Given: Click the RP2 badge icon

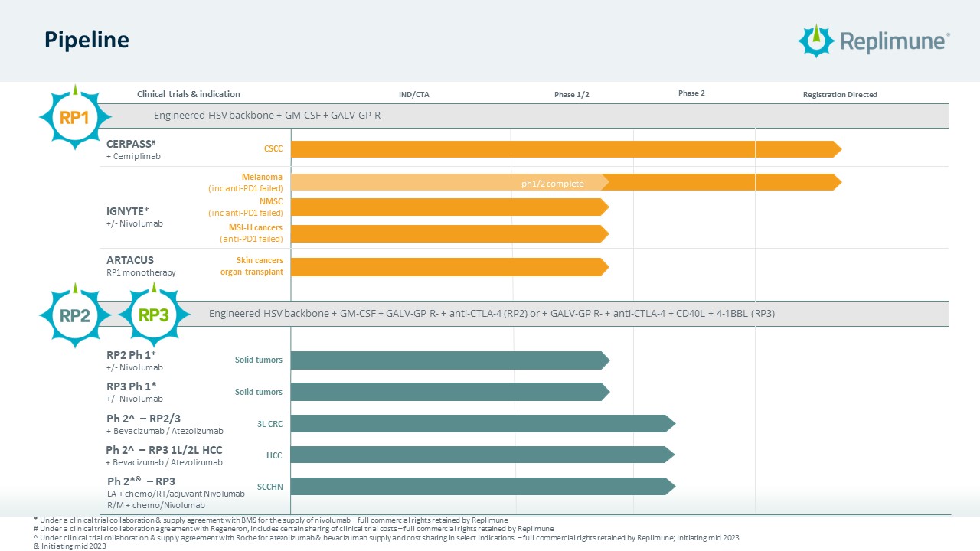Looking at the screenshot, I should (75, 315).
